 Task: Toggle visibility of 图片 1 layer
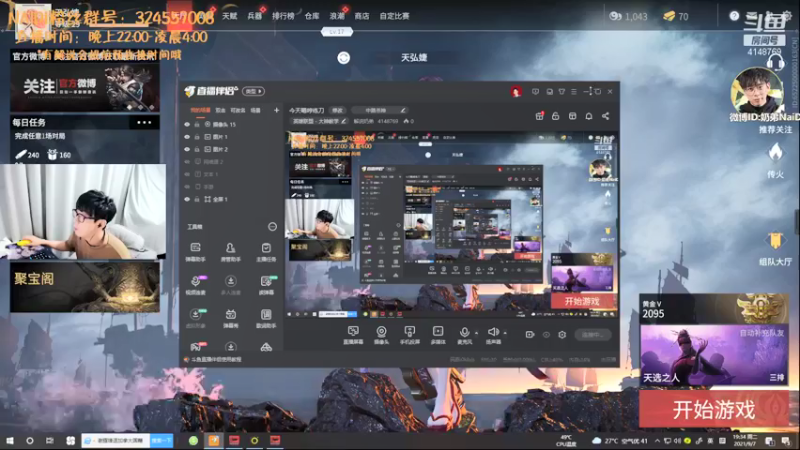point(187,137)
